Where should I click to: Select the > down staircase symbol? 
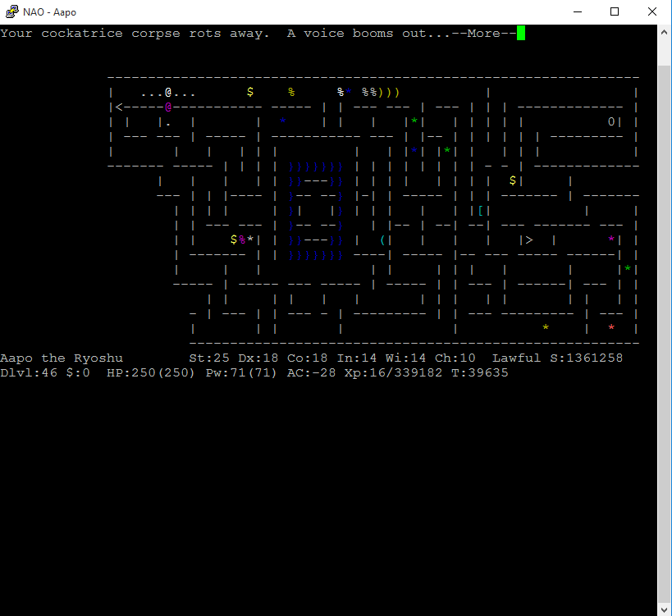tap(529, 240)
